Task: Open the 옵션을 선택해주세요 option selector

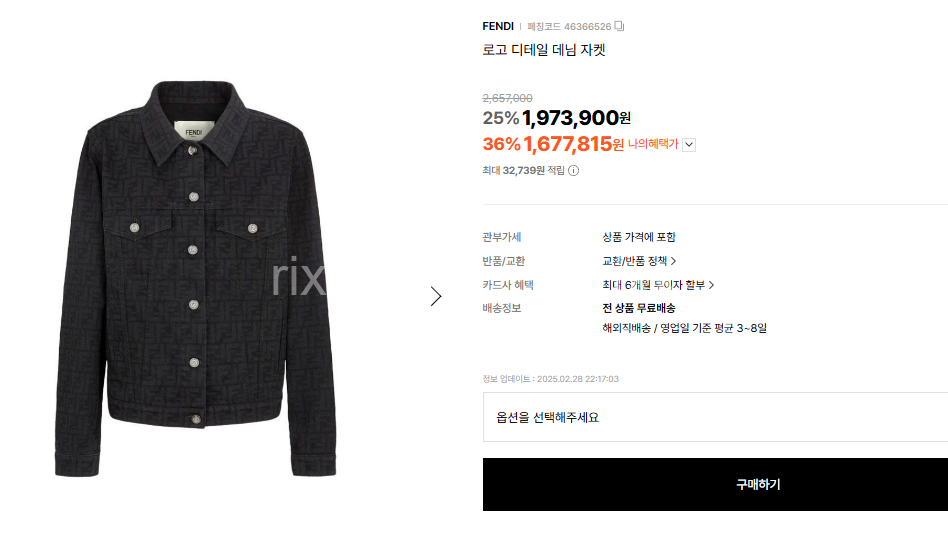Action: (715, 417)
